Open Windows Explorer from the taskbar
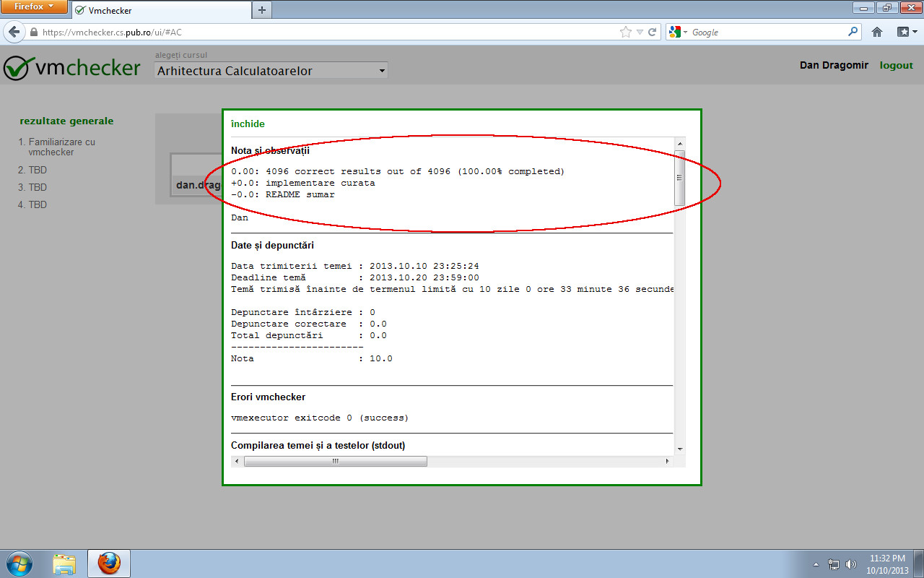 tap(65, 563)
